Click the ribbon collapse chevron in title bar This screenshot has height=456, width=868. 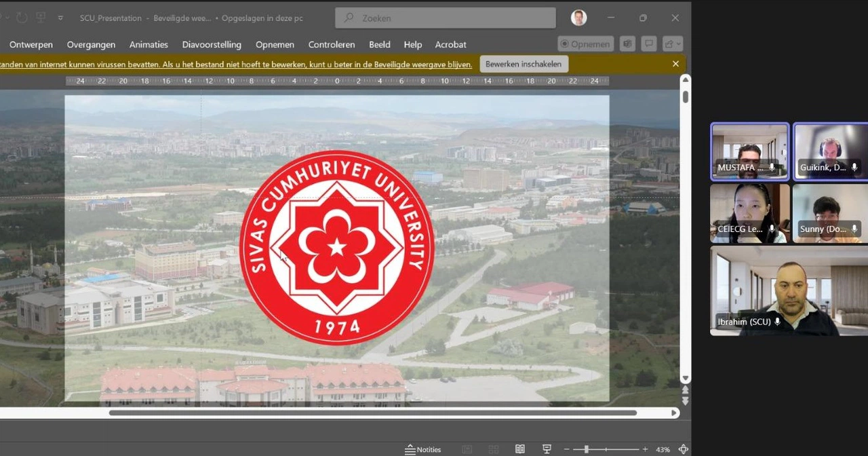pyautogui.click(x=60, y=18)
